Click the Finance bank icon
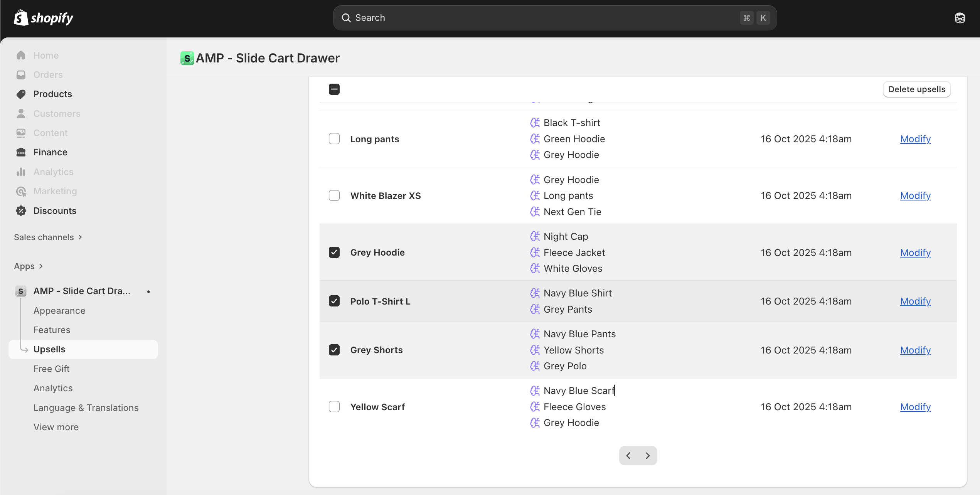980x495 pixels. click(21, 152)
